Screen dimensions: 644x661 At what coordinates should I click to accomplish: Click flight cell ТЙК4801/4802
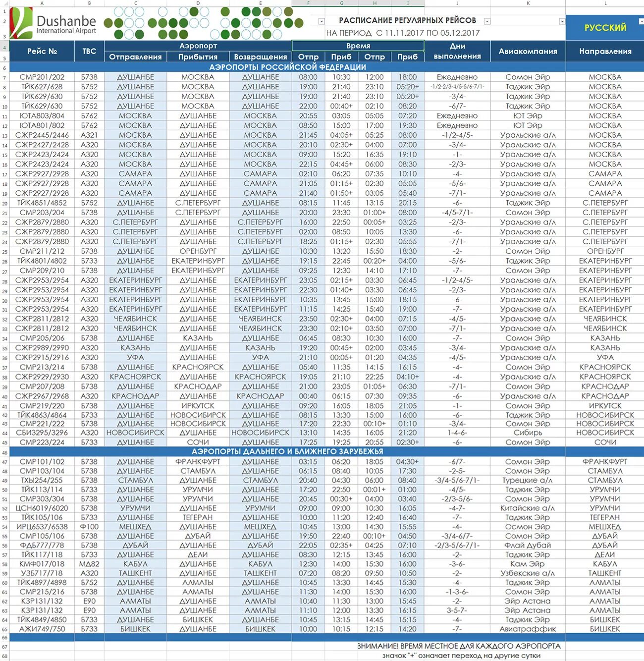coord(42,261)
